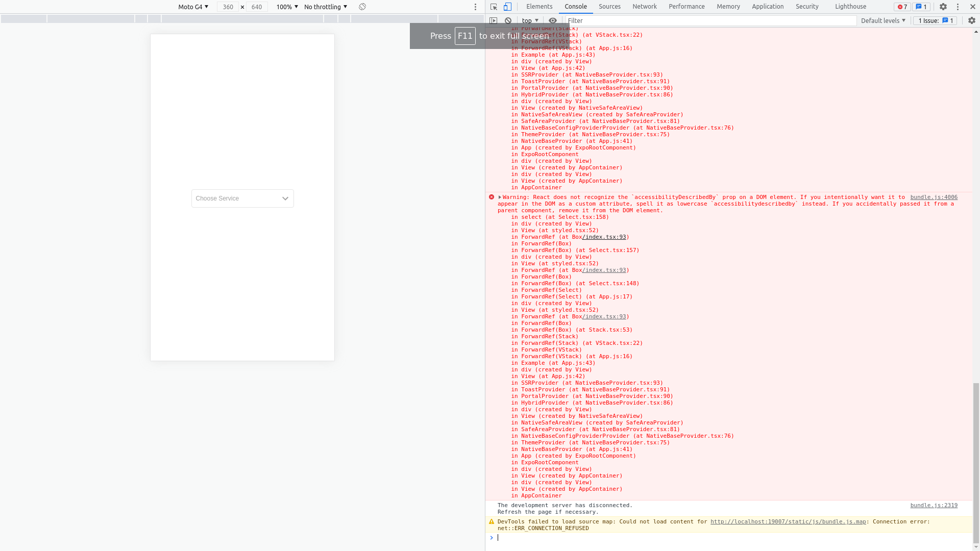Viewport: 980px width, 551px height.
Task: Open DevTools settings gear
Action: click(943, 7)
